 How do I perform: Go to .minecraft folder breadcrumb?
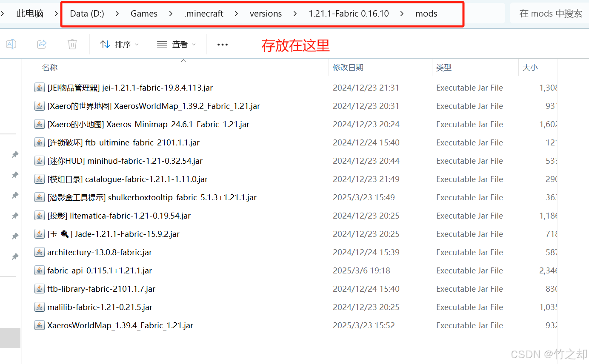[x=204, y=14]
